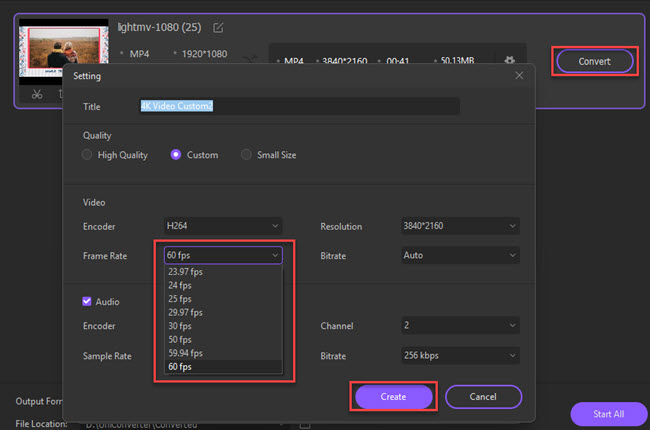Choose 23.97 fps from the frame rate list
The width and height of the screenshot is (650, 430).
[223, 272]
